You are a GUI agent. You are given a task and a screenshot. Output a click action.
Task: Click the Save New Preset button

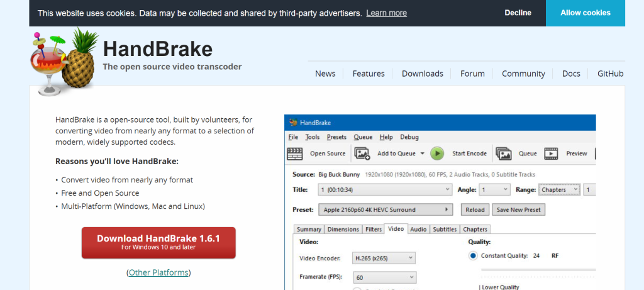[518, 209]
